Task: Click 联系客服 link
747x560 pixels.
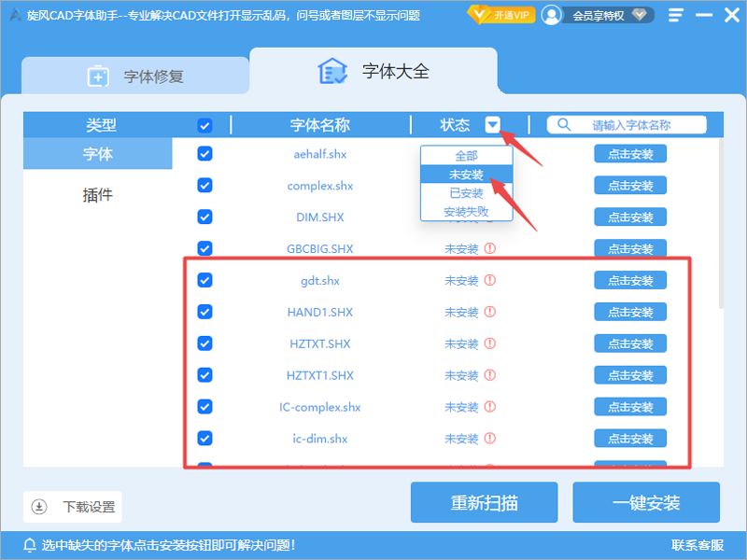Action: pos(698,545)
